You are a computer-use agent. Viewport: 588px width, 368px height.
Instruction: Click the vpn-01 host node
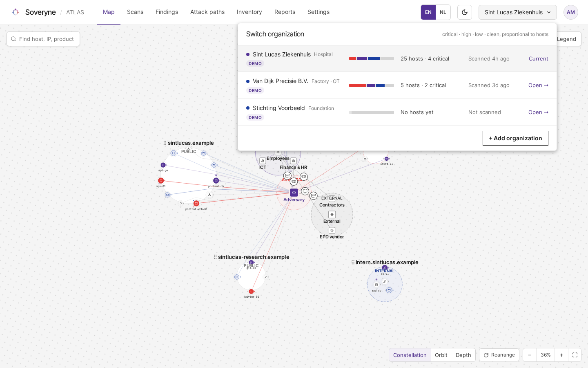tap(161, 181)
